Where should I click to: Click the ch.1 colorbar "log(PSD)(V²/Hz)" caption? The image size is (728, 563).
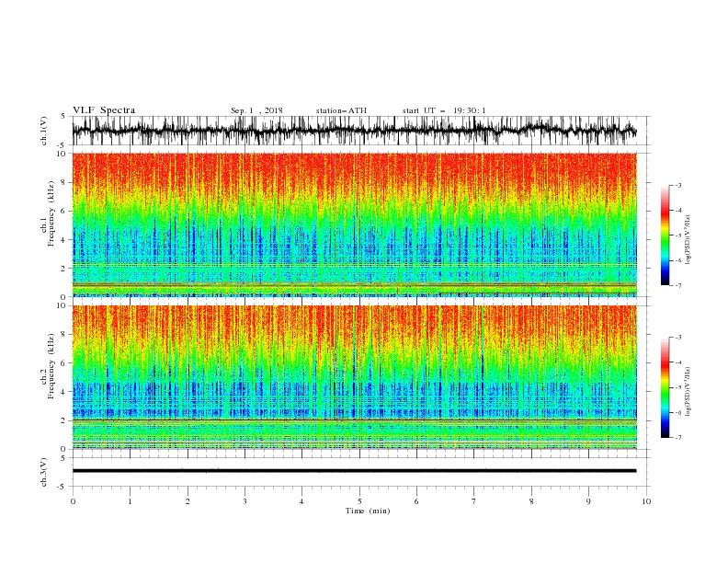688,240
